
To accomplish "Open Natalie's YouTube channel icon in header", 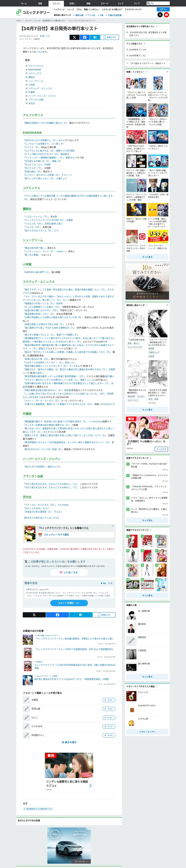I will coord(166,15).
